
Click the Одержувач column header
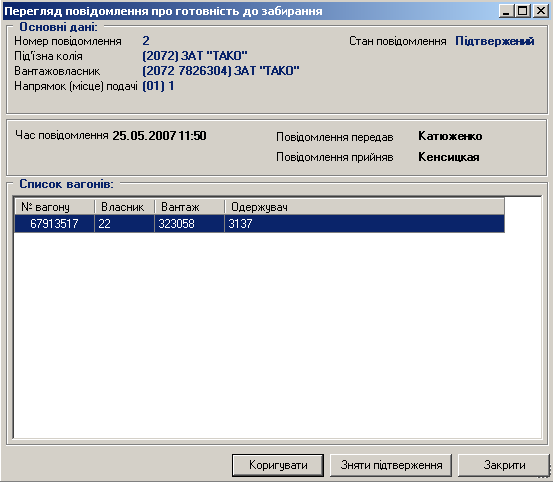coord(364,207)
